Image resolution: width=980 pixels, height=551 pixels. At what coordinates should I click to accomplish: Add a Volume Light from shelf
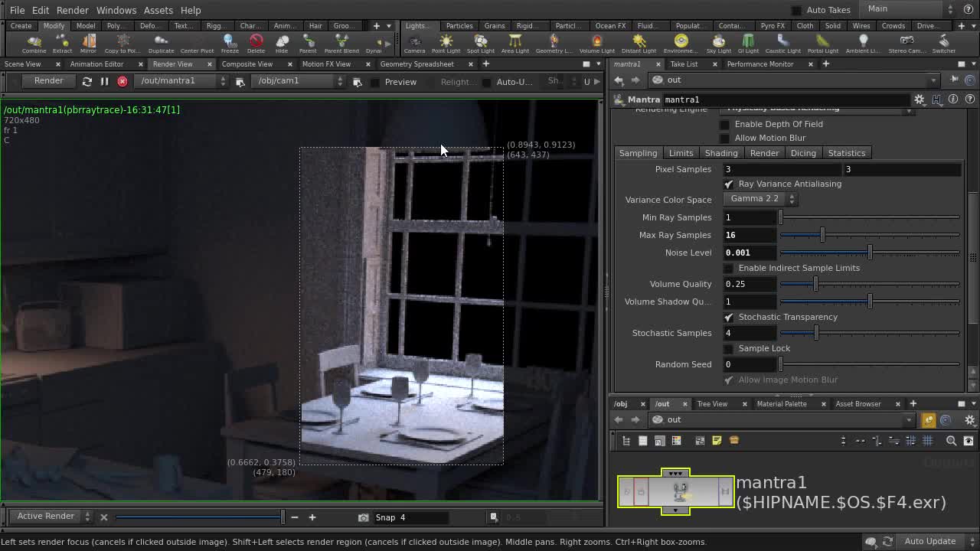[596, 44]
